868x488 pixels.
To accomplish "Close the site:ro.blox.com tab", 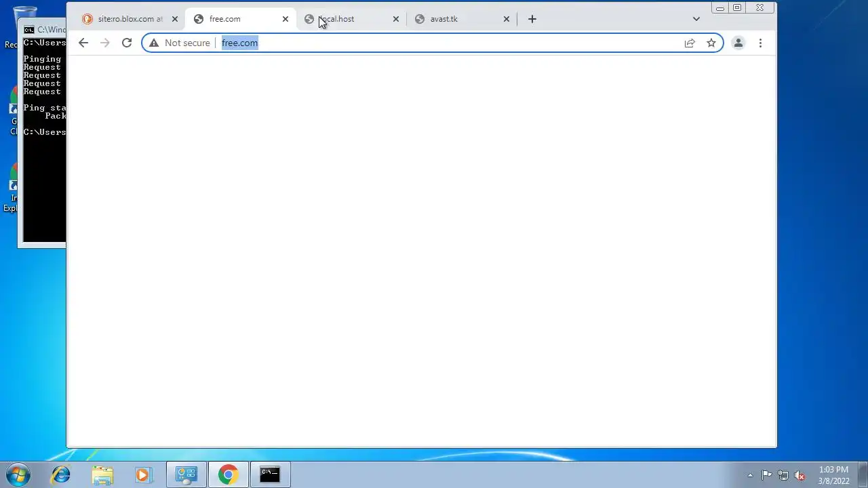I will tap(174, 19).
